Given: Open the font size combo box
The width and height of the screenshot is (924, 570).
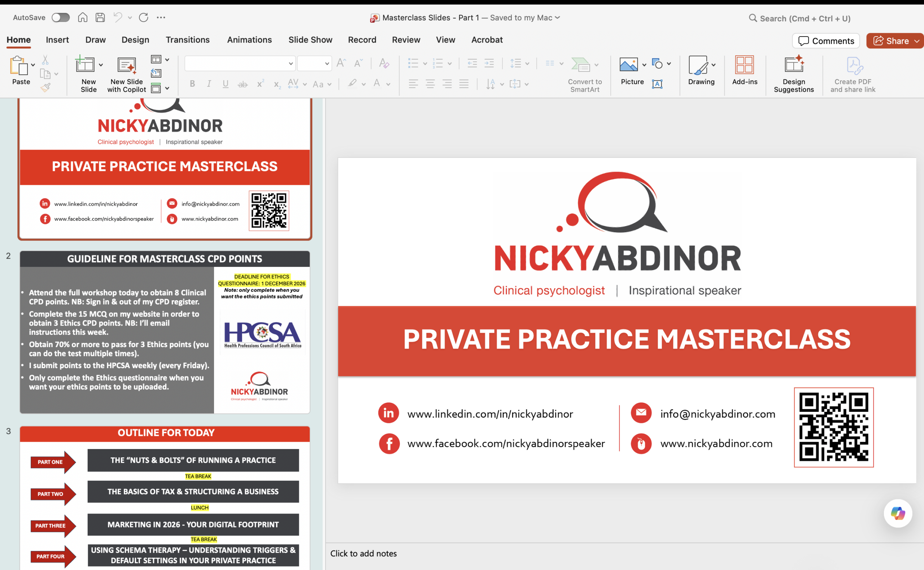Looking at the screenshot, I should 314,63.
